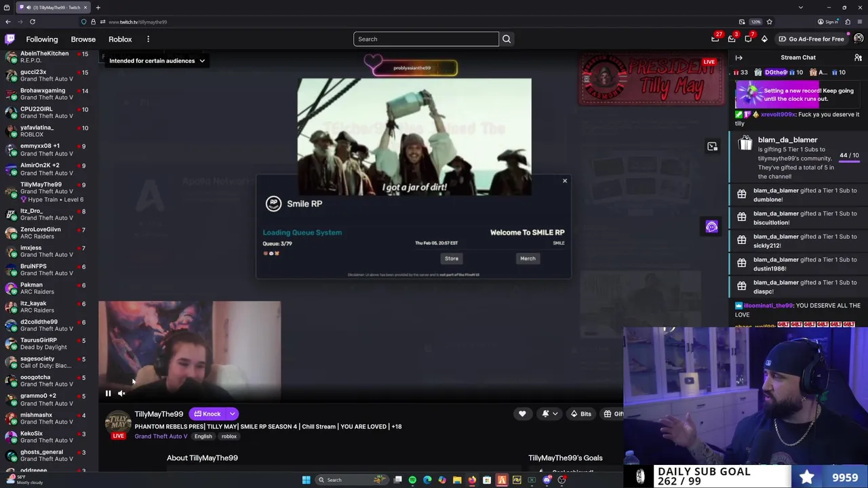
Task: Click the Store button in Smile RP
Action: tap(452, 258)
